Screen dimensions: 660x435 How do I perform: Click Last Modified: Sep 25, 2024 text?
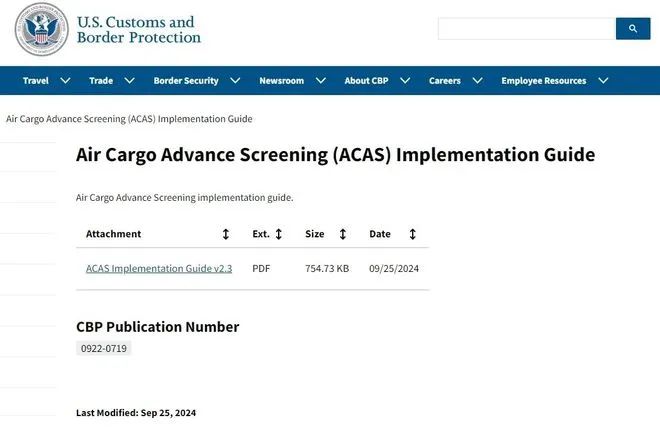[x=136, y=413]
